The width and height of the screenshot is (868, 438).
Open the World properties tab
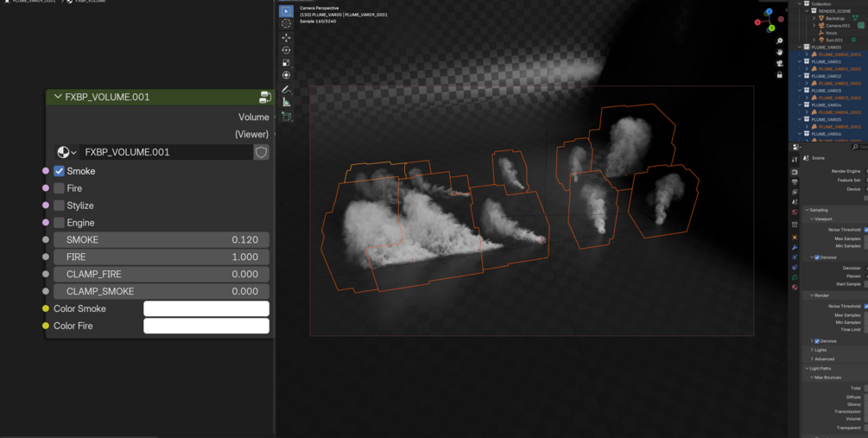tap(795, 212)
